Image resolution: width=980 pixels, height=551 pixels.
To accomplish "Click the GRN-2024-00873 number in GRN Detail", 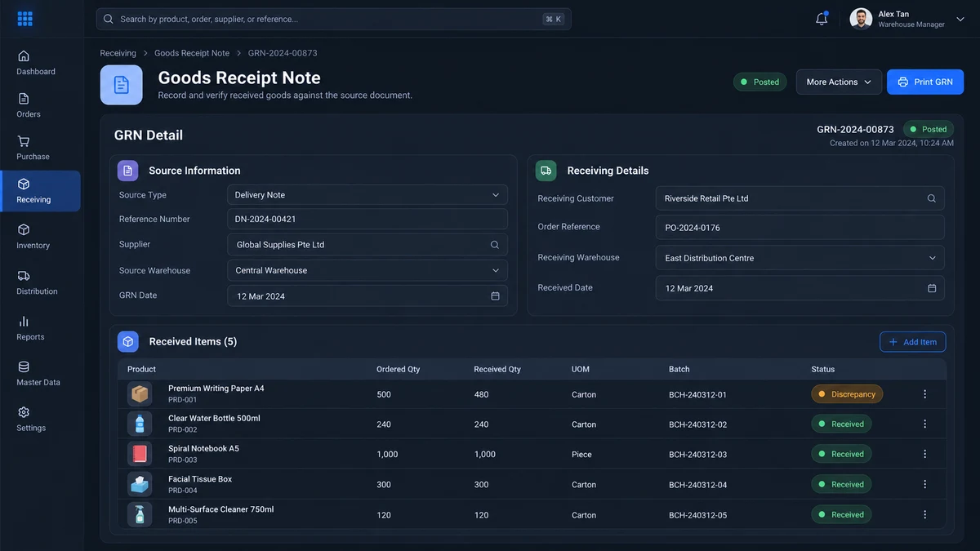I will click(x=855, y=129).
